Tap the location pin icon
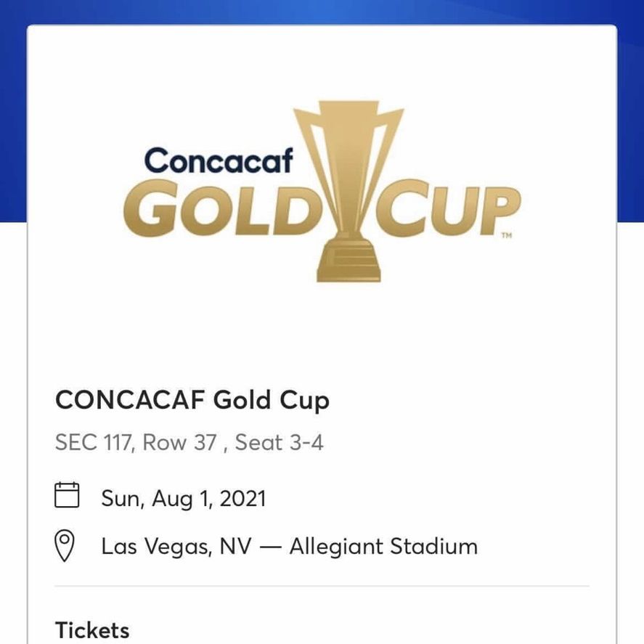 tap(65, 545)
